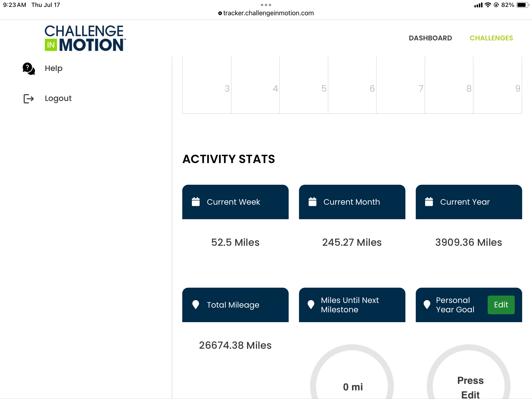Open the Dashboard nav item

coord(430,38)
